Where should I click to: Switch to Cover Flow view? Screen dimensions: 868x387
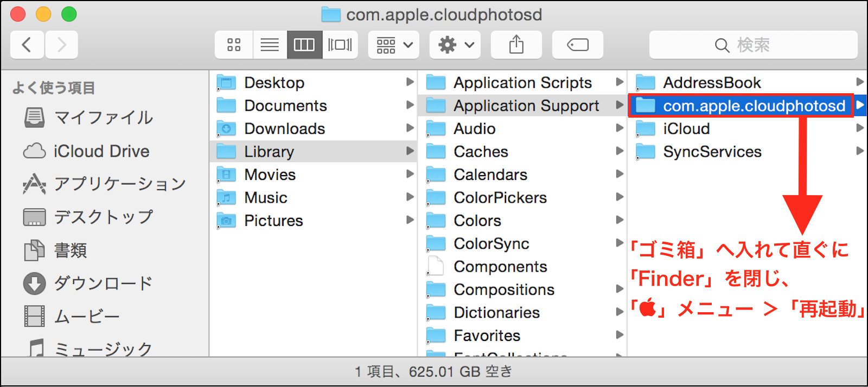click(x=340, y=44)
